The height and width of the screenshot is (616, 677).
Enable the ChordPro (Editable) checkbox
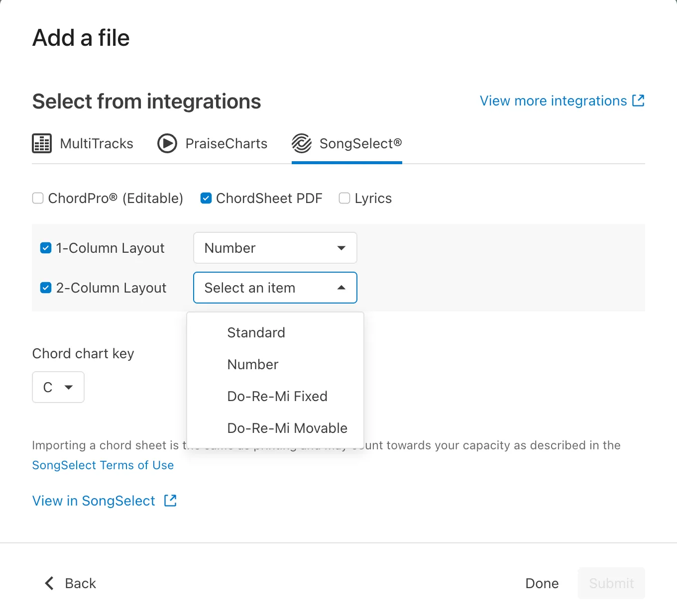point(38,199)
